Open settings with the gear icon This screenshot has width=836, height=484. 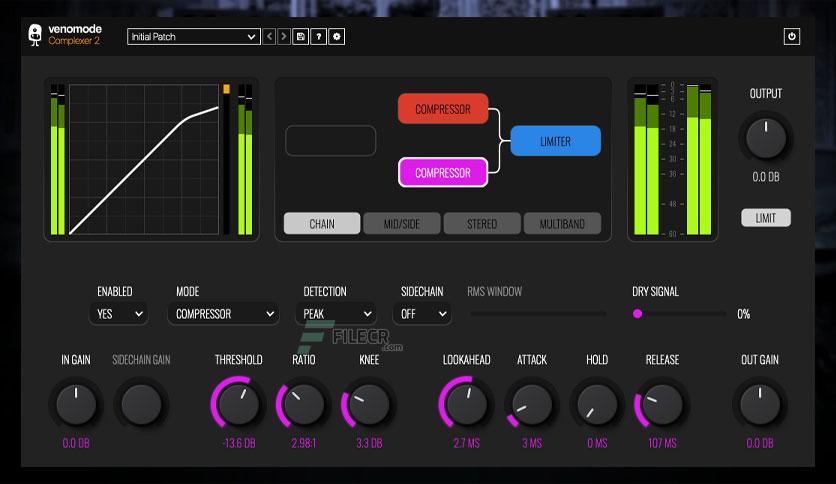click(x=336, y=37)
